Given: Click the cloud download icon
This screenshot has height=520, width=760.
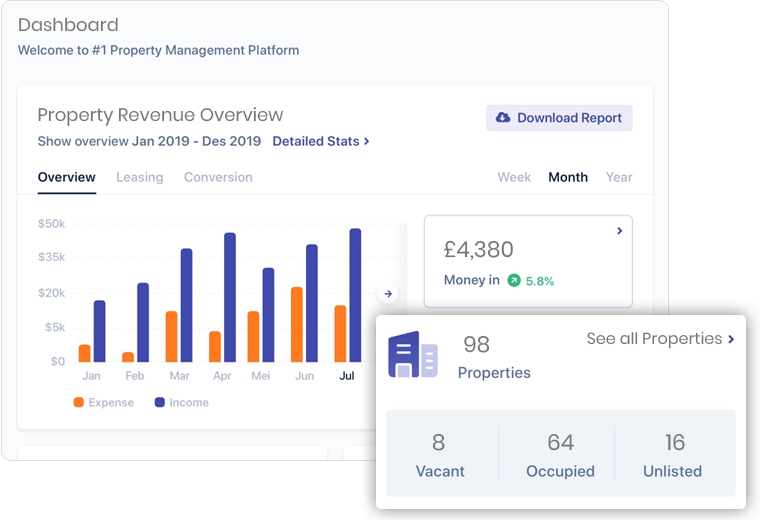Looking at the screenshot, I should [503, 117].
